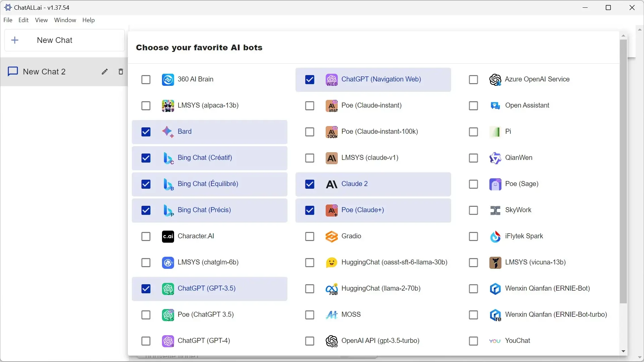Click the LMSYS chatglm-6b icon
The height and width of the screenshot is (362, 644).
pyautogui.click(x=168, y=263)
